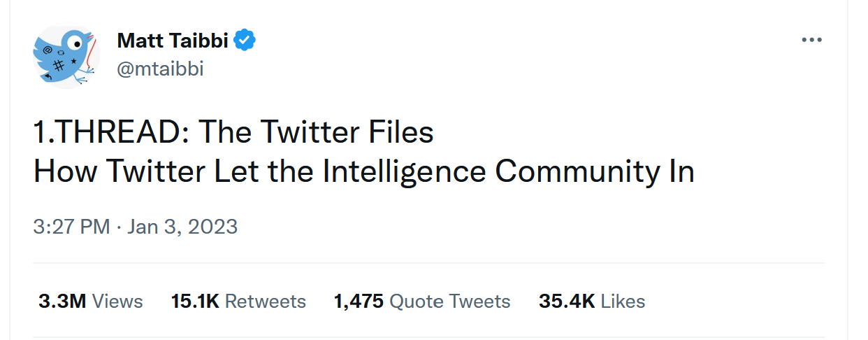This screenshot has width=868, height=340.
Task: Click the 15.1K retweet count number
Action: (195, 302)
